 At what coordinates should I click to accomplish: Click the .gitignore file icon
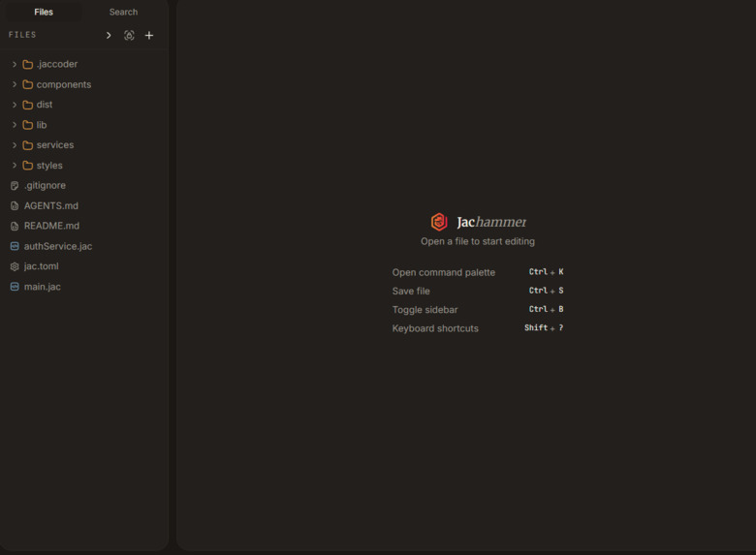coord(15,185)
